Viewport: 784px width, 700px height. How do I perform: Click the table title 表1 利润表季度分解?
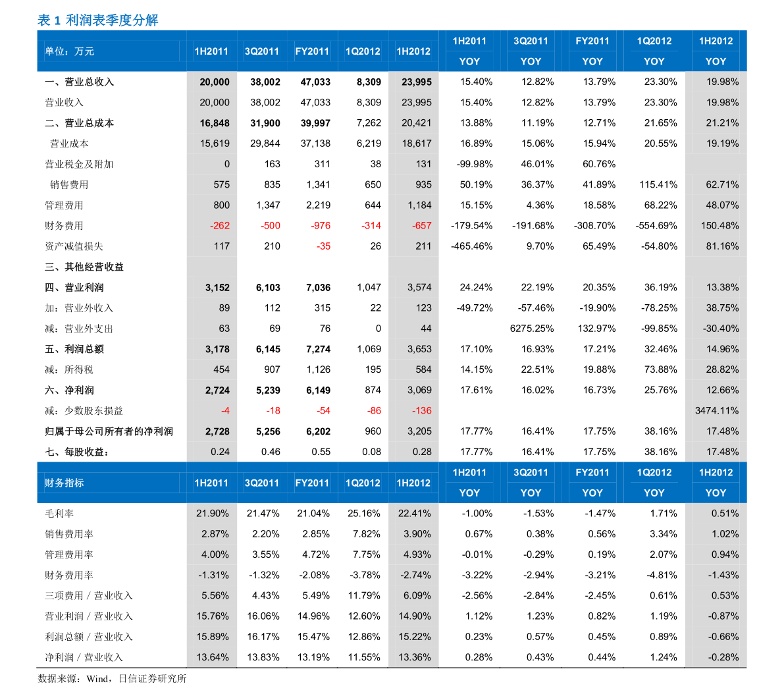click(98, 20)
